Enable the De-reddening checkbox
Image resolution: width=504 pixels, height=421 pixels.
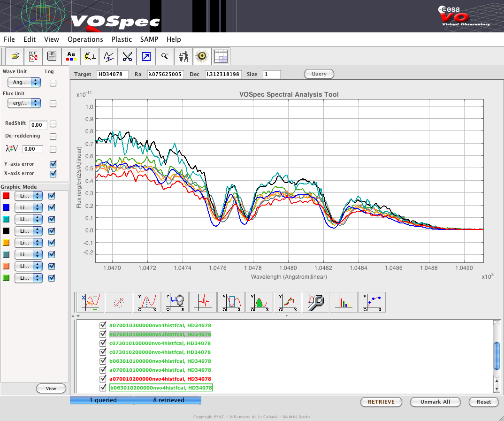pos(53,136)
